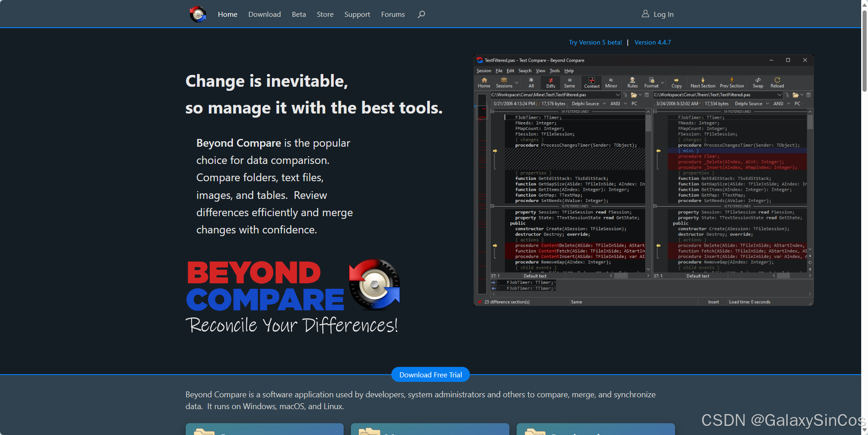Click copy arrow beside left 'ContentDelete' line

(495, 246)
